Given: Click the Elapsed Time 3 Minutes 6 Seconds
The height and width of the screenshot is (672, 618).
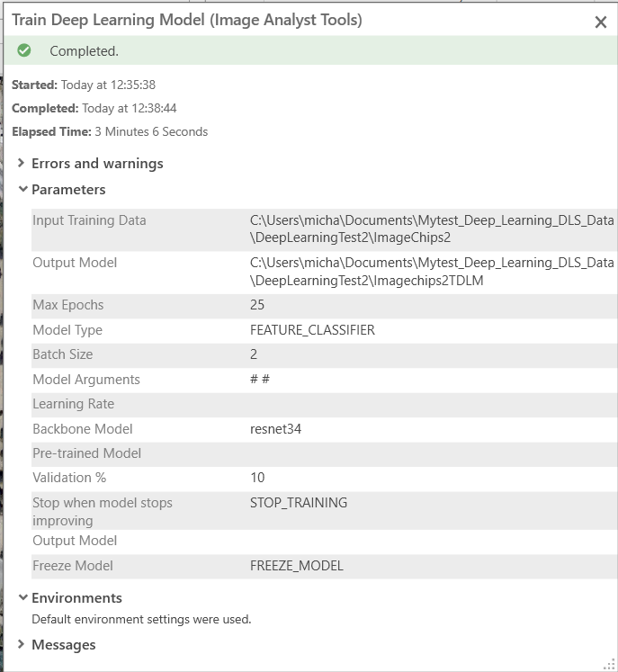Looking at the screenshot, I should click(151, 131).
